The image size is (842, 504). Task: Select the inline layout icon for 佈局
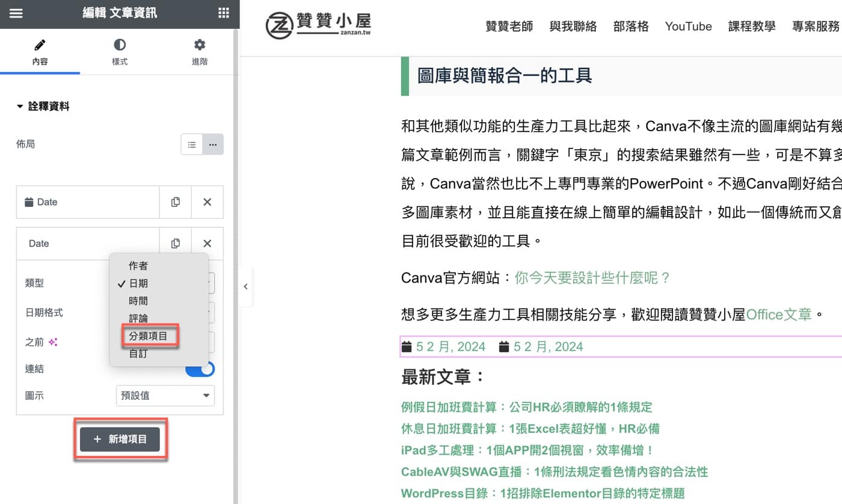click(213, 144)
